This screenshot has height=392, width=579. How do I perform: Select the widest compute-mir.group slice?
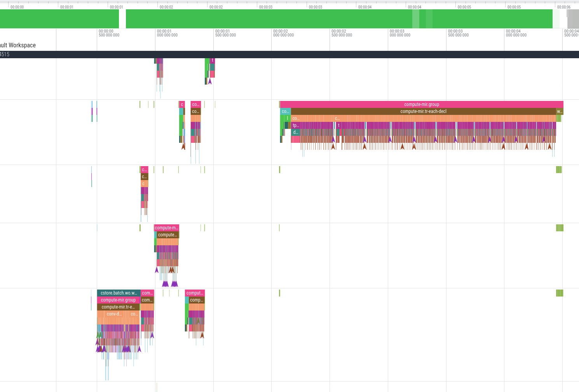coord(421,104)
